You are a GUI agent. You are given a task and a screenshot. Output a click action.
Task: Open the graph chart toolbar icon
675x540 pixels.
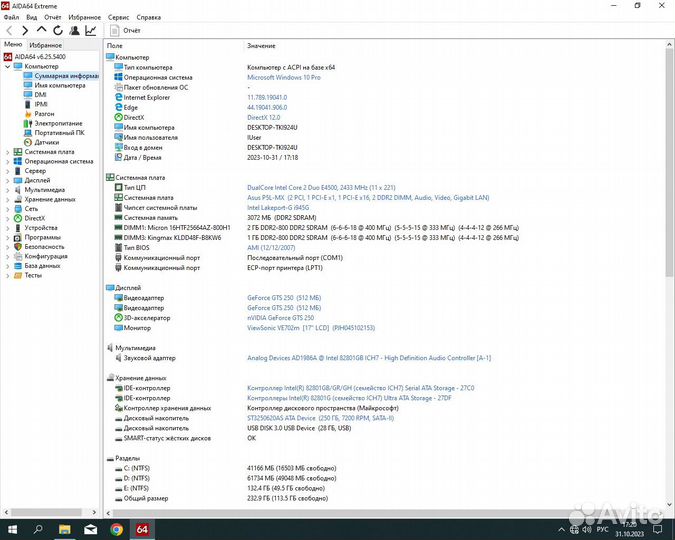pos(91,31)
